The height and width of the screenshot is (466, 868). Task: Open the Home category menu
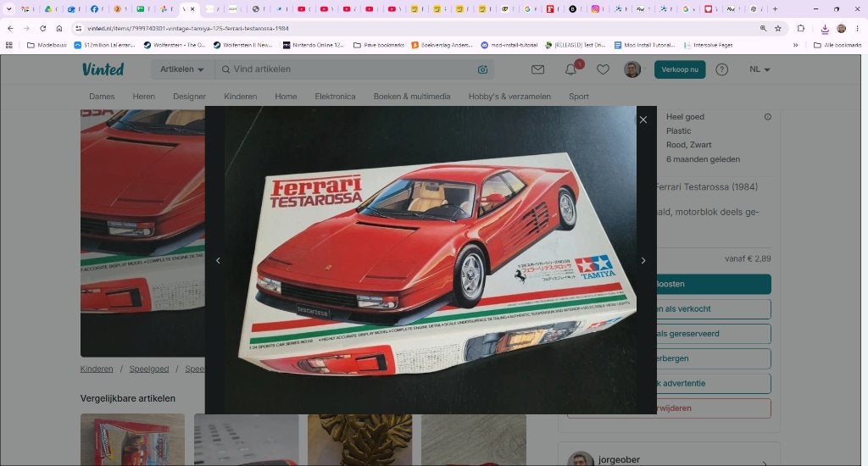click(286, 97)
